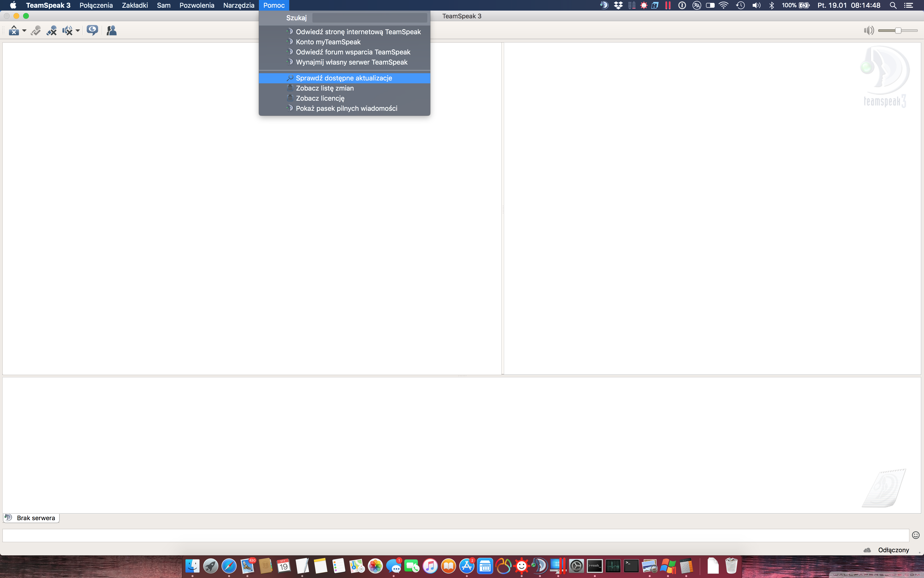Open the emoticon smiley picker
The height and width of the screenshot is (578, 924).
tap(916, 535)
